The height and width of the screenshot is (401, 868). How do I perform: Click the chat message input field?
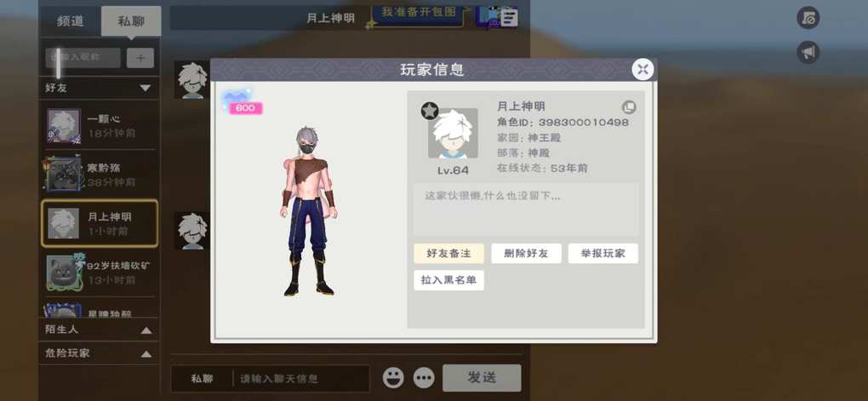click(x=302, y=379)
